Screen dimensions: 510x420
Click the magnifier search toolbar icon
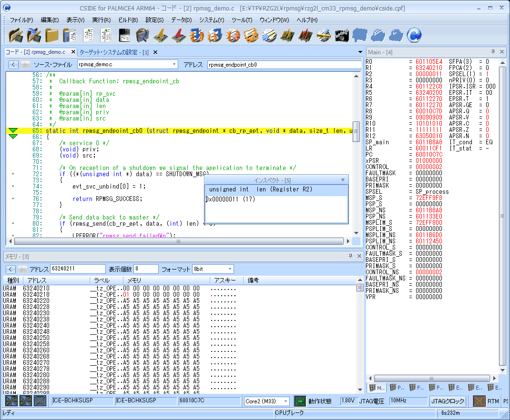[x=142, y=35]
